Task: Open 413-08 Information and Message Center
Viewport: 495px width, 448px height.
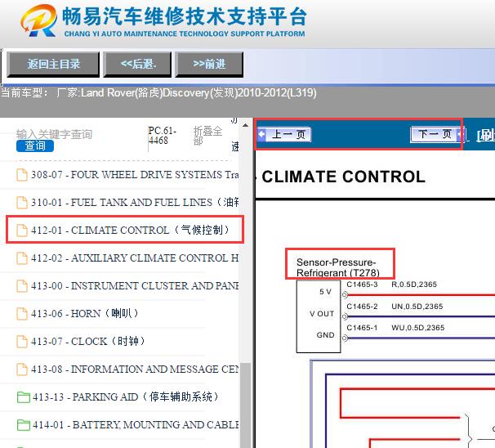Action: [135, 369]
